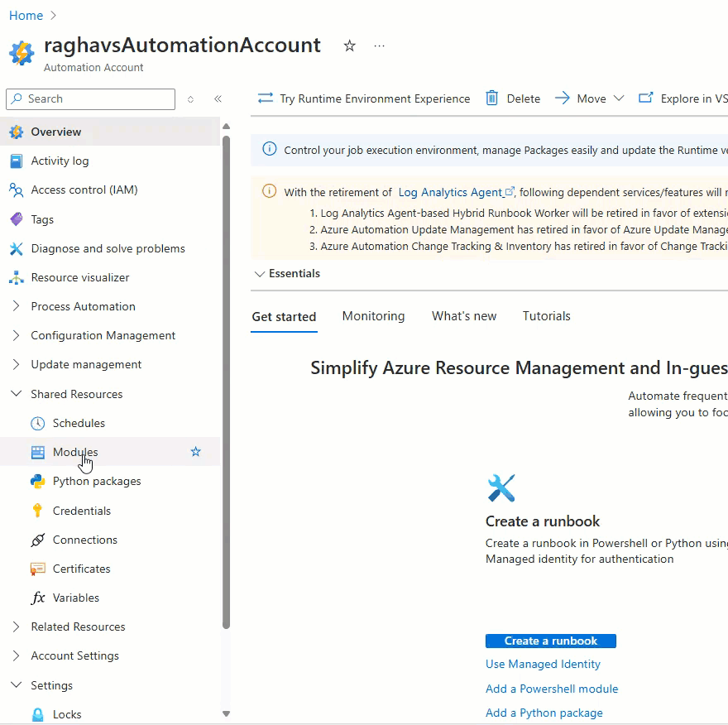The image size is (728, 725).
Task: Open the Log Analytics Agent link
Action: (x=456, y=192)
